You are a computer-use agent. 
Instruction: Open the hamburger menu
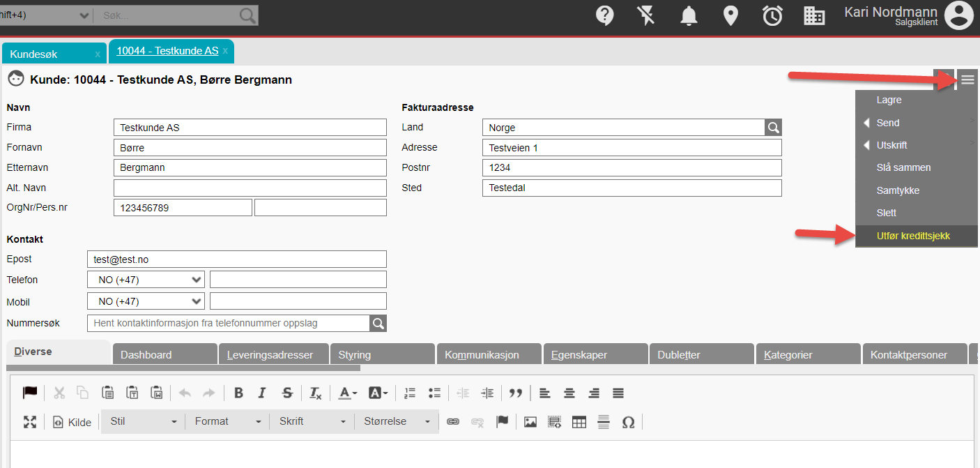[967, 80]
